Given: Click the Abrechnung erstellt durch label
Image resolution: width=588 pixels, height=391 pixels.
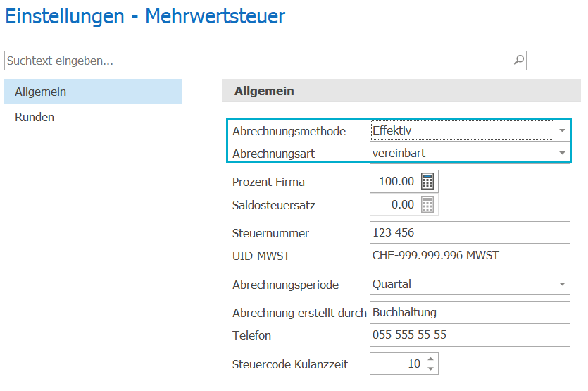Looking at the screenshot, I should pos(299,313).
